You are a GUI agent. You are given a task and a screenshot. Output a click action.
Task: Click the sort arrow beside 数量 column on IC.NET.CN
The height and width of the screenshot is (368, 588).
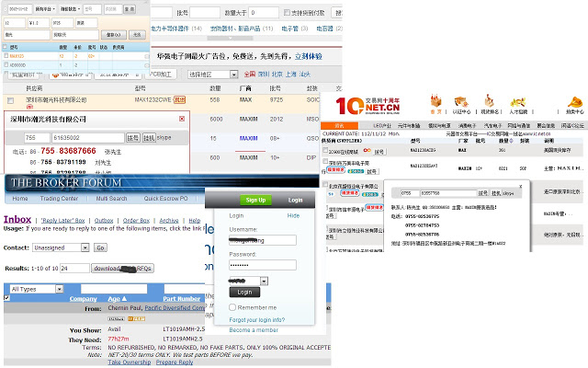point(511,141)
